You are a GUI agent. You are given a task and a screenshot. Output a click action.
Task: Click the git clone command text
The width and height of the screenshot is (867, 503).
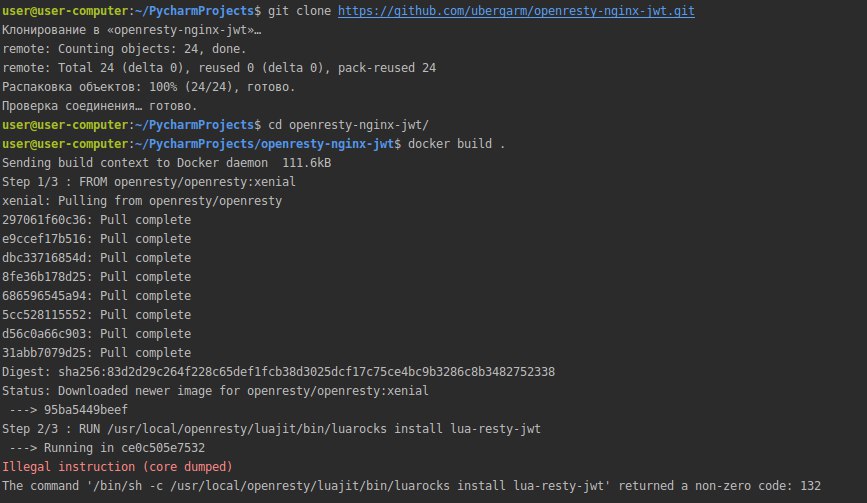481,11
